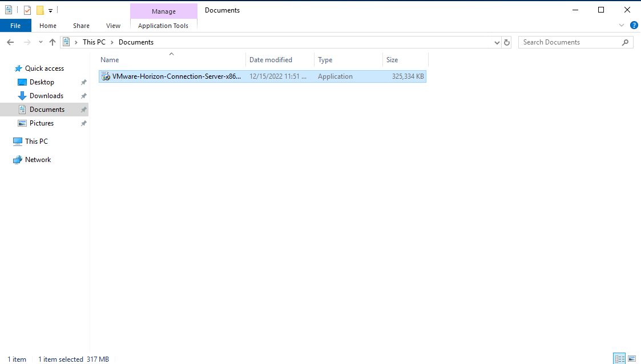
Task: Select the VMware-Horizon-Connection-Server file name
Action: point(176,76)
